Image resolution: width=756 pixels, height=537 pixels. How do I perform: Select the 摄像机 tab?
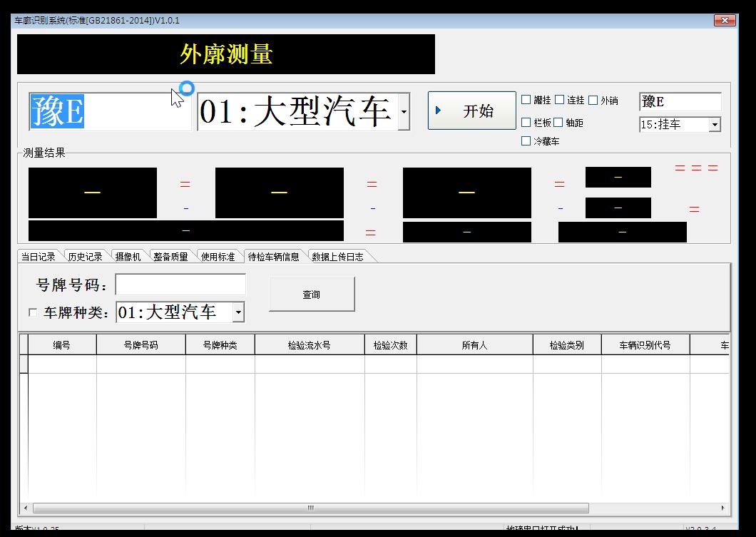click(128, 257)
